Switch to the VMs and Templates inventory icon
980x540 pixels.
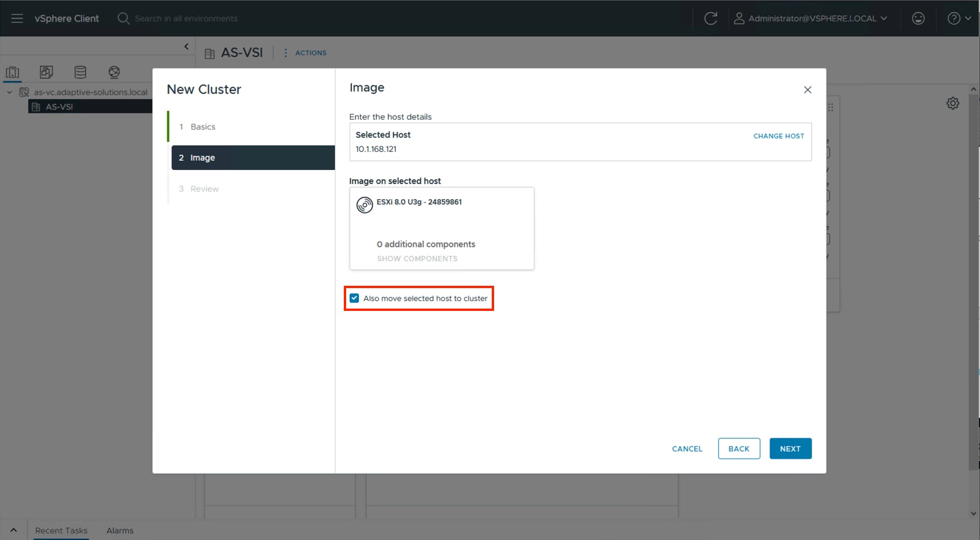46,72
